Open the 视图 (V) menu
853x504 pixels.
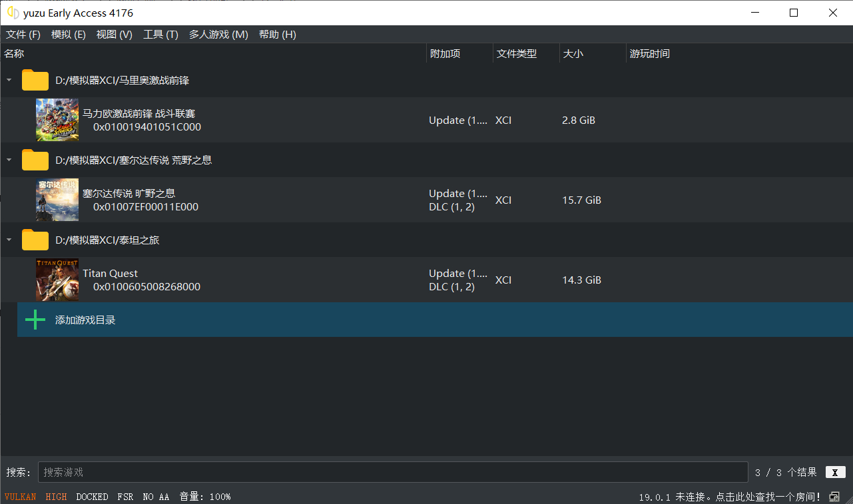point(115,35)
